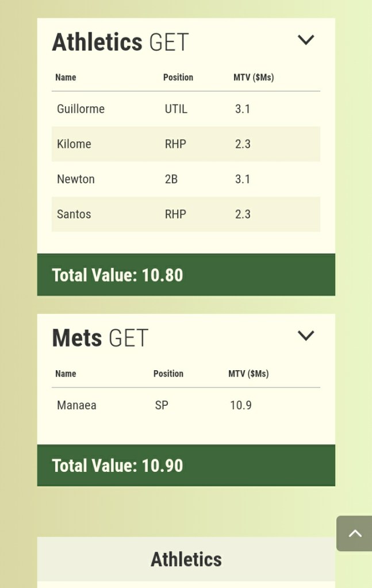This screenshot has height=588, width=372.
Task: Sort Mets table by MTV ($Ms) column
Action: click(248, 374)
